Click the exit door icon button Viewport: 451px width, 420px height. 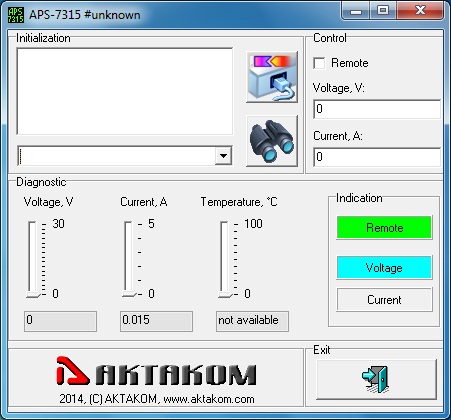pos(376,379)
